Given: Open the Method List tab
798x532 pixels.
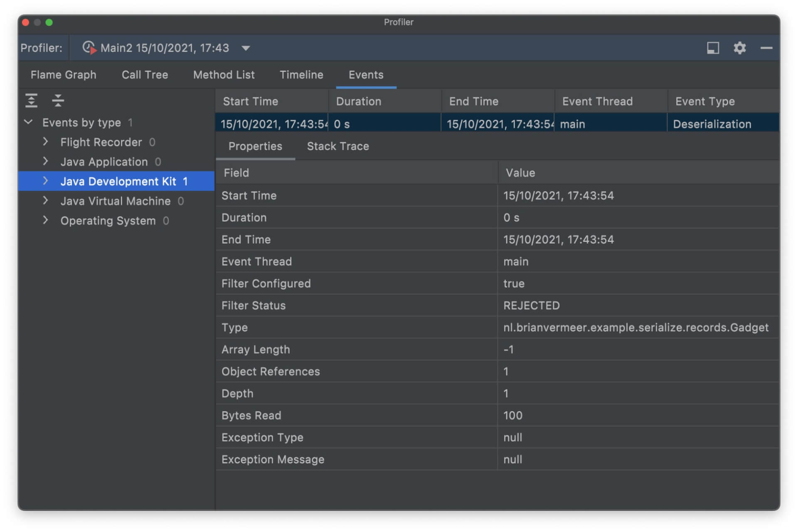Looking at the screenshot, I should pos(224,75).
